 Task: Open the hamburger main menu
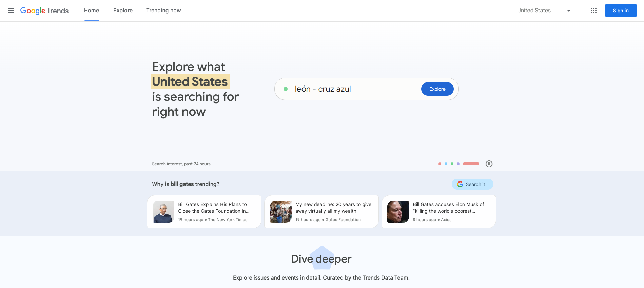[11, 11]
